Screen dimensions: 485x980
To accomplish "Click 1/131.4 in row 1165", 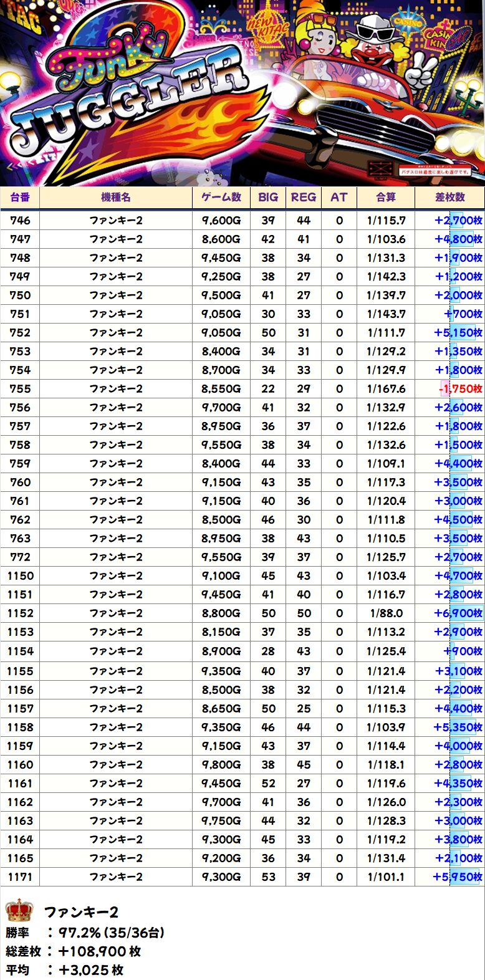I will (386, 858).
